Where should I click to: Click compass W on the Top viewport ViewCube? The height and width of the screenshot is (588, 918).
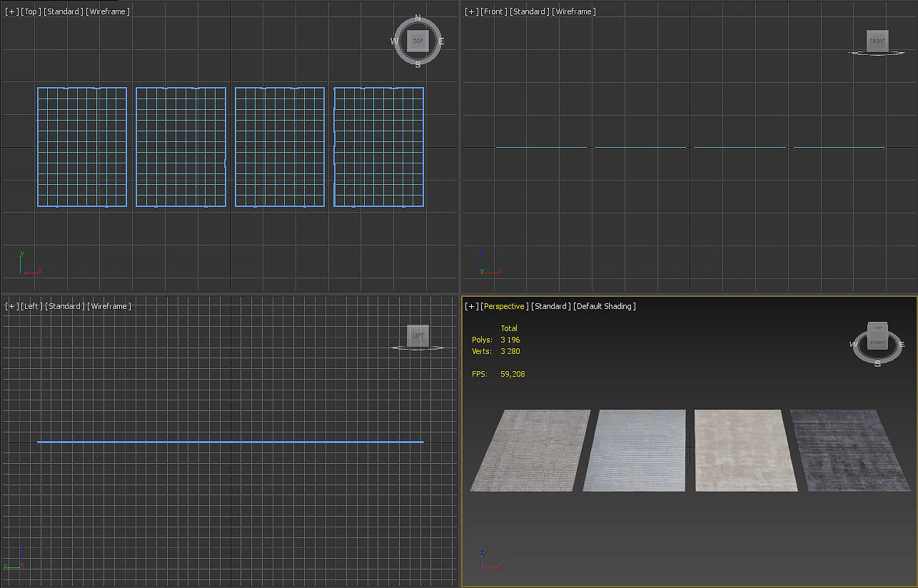click(394, 41)
